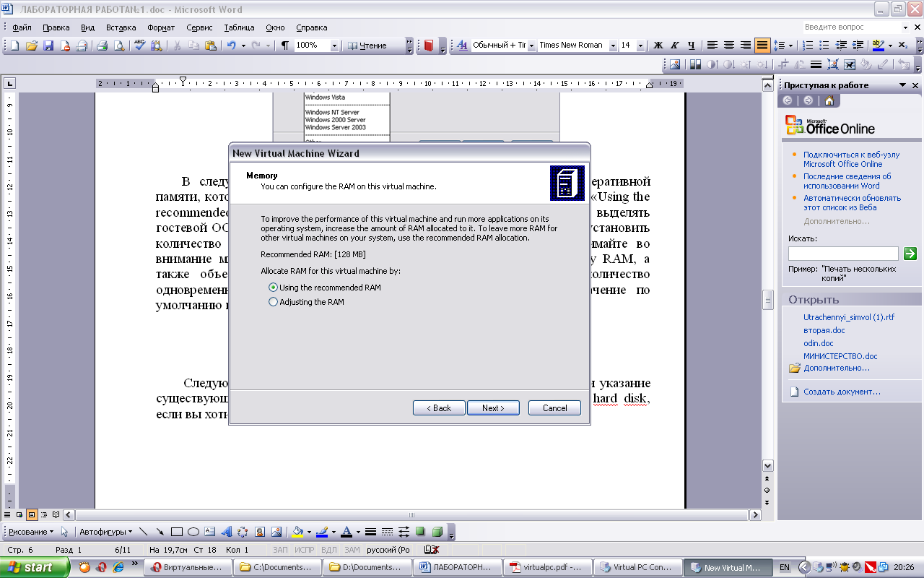Switch to Normal view button at bottom-left
Viewport: 924px width, 578px height.
point(7,515)
